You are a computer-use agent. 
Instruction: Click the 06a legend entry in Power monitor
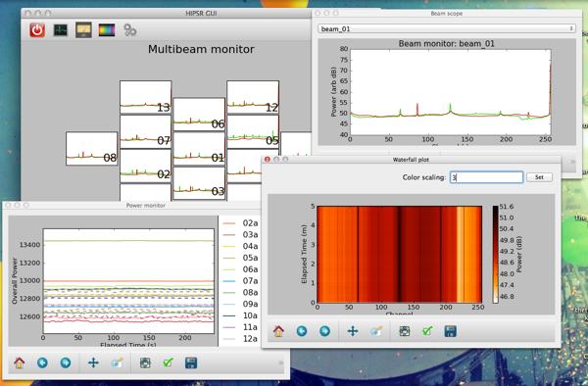click(x=240, y=269)
